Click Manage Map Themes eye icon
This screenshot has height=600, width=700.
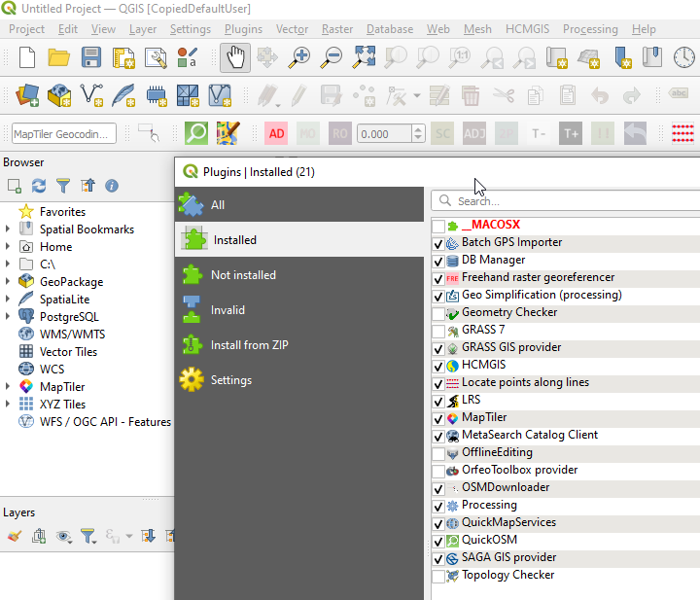[63, 536]
